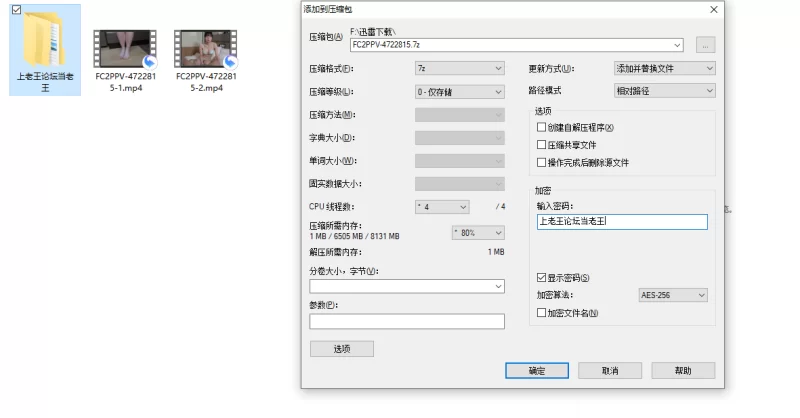The height and width of the screenshot is (418, 800).
Task: Open the update mode dropdown
Action: (x=664, y=69)
